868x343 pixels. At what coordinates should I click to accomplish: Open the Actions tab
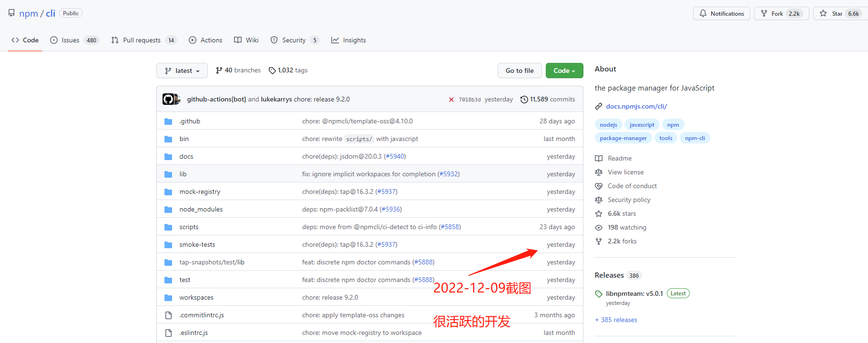pos(205,40)
